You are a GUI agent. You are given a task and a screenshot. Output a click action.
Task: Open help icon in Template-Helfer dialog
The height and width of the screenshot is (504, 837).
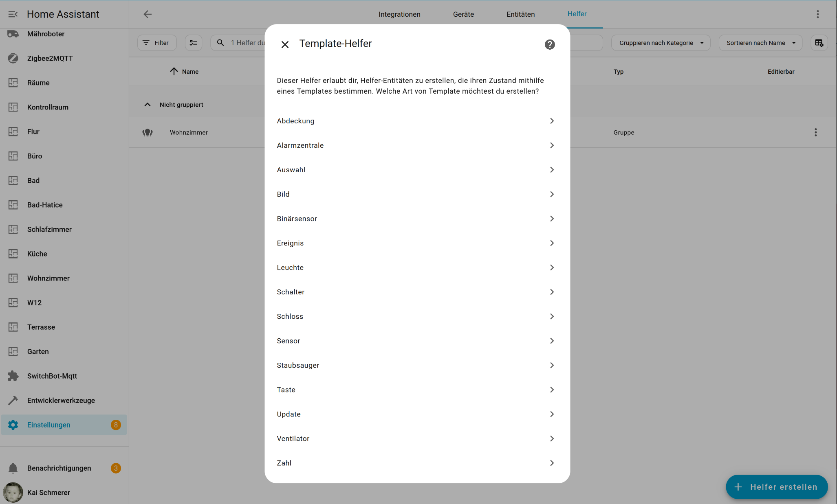(x=549, y=44)
